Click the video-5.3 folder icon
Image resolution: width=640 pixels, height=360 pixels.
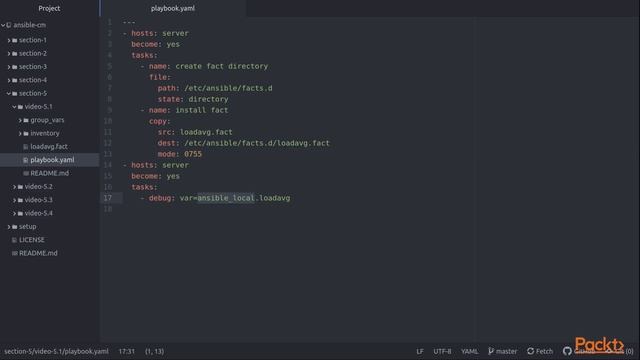[x=20, y=200]
